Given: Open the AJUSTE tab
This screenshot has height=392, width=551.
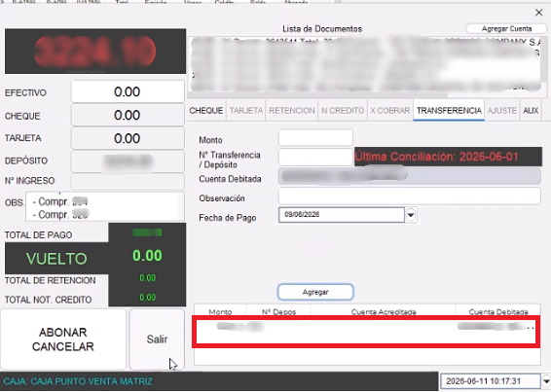Looking at the screenshot, I should point(502,111).
